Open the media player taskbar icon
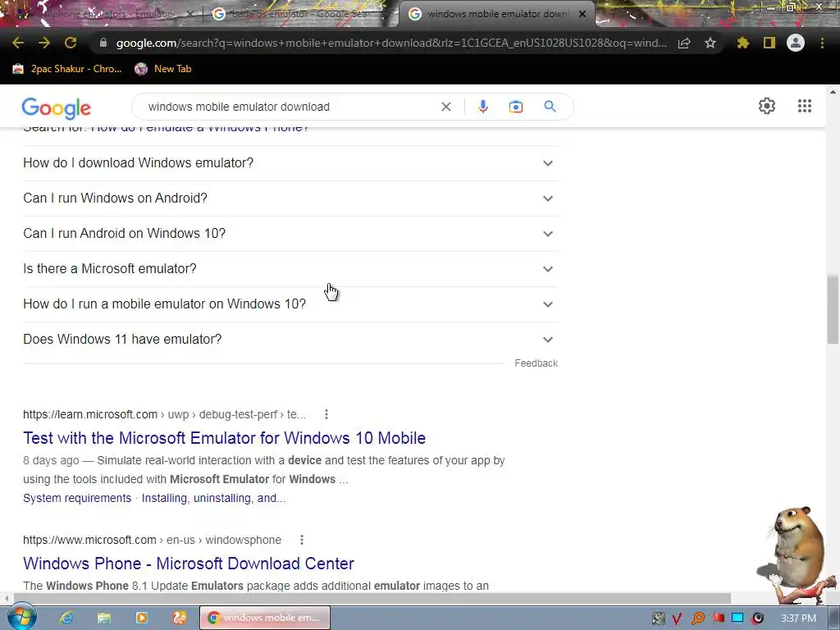Image resolution: width=840 pixels, height=630 pixels. click(x=142, y=618)
